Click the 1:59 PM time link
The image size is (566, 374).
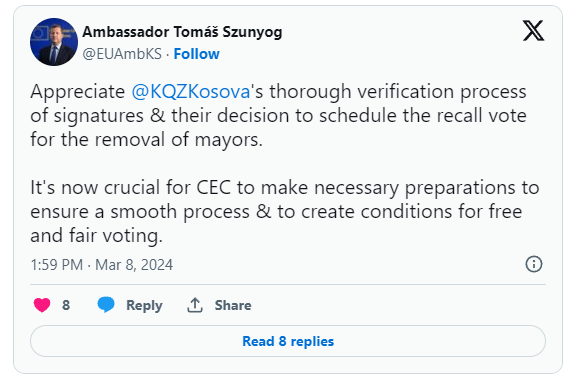(x=57, y=265)
